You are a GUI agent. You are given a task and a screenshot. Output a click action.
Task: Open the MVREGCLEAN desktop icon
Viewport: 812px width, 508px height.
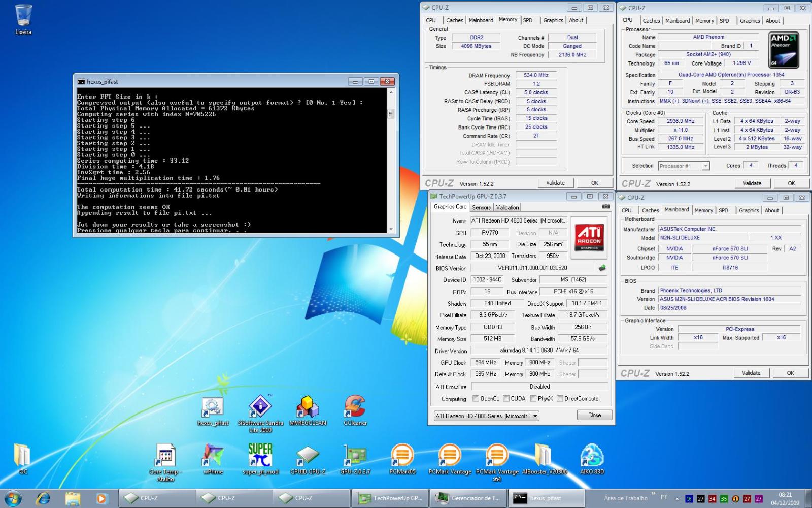point(308,411)
